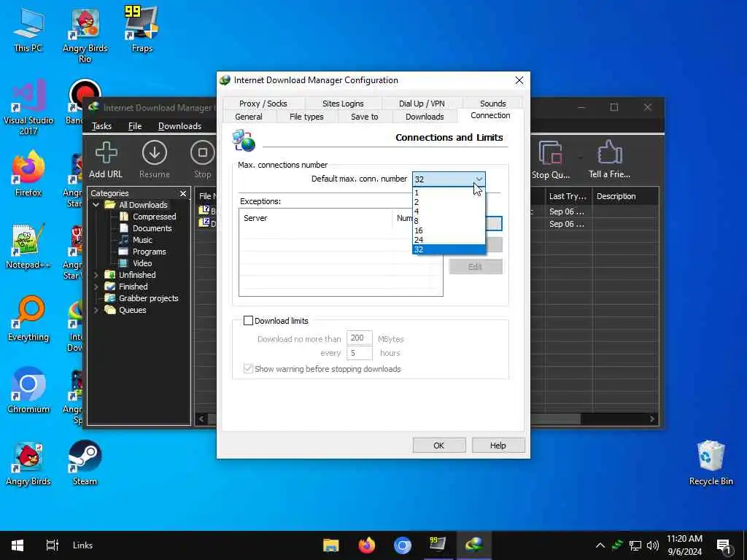Screen dimensions: 747x560
Task: Switch to the General tab
Action: pos(248,117)
